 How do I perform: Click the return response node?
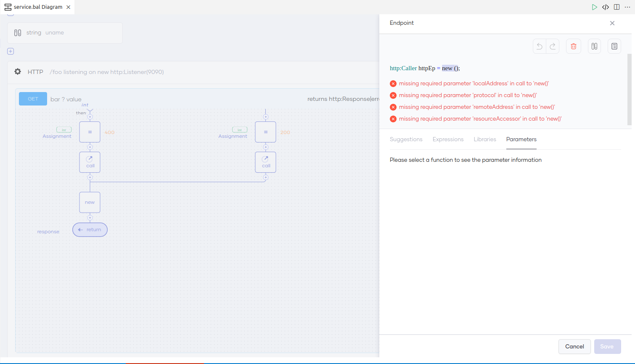pyautogui.click(x=90, y=230)
